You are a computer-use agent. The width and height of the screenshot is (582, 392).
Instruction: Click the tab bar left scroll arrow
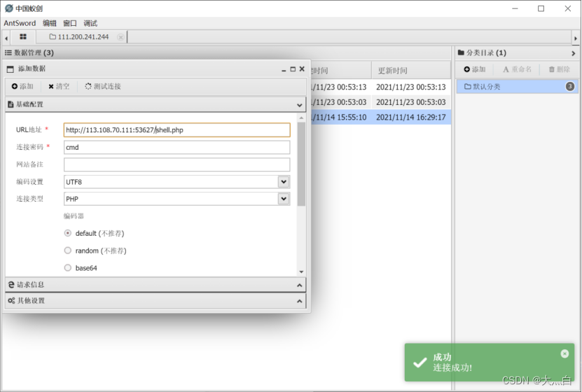click(6, 38)
